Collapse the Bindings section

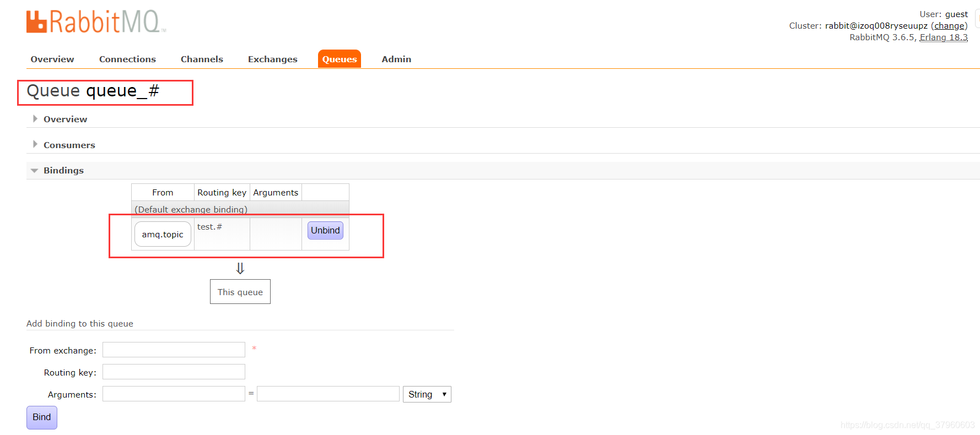click(x=63, y=170)
